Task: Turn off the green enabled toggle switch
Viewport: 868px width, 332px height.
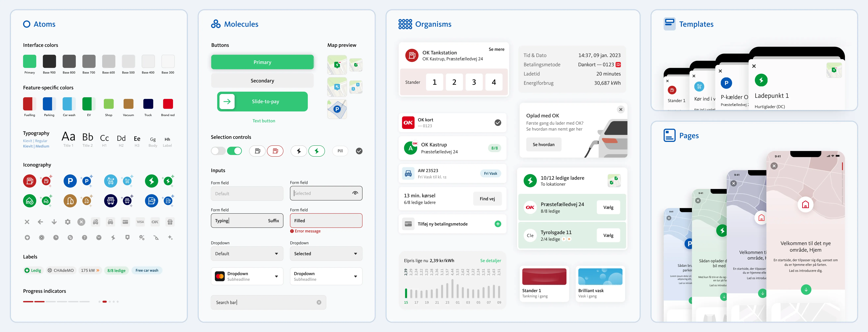Action: coord(234,151)
